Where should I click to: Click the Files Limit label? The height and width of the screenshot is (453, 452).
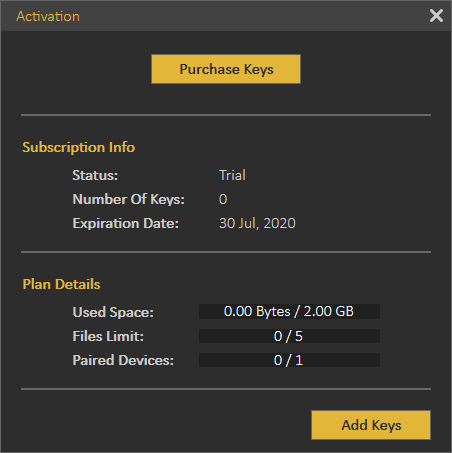click(108, 336)
